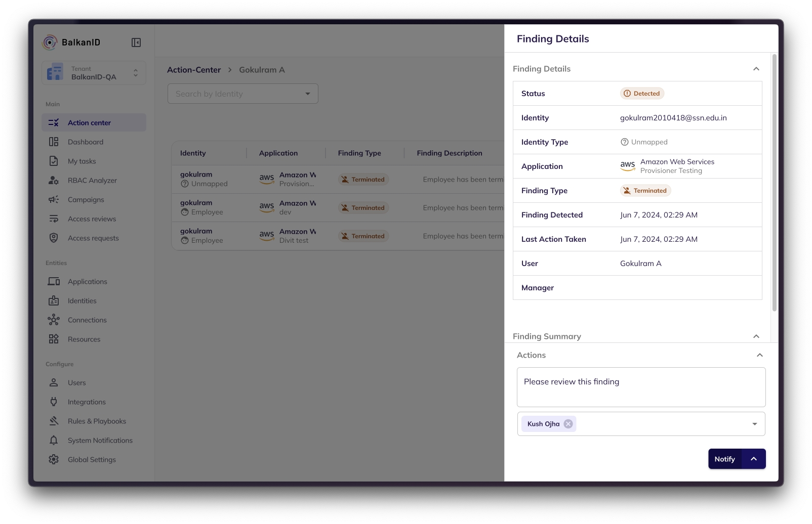Open Campaigns menu item
The height and width of the screenshot is (524, 812).
pos(94,199)
